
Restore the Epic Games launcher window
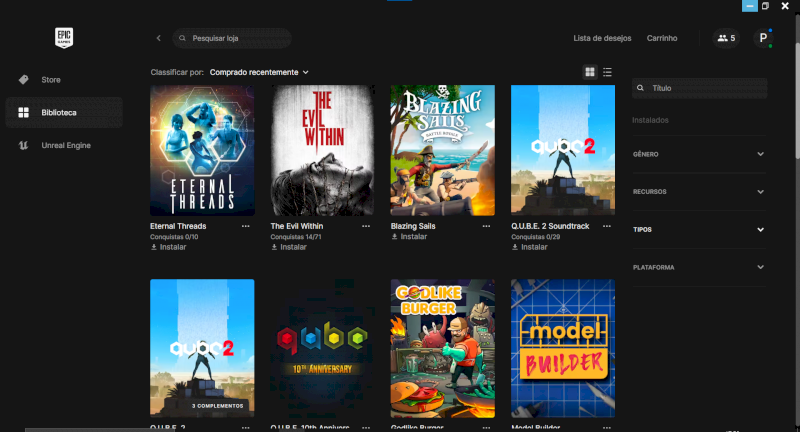[x=765, y=6]
